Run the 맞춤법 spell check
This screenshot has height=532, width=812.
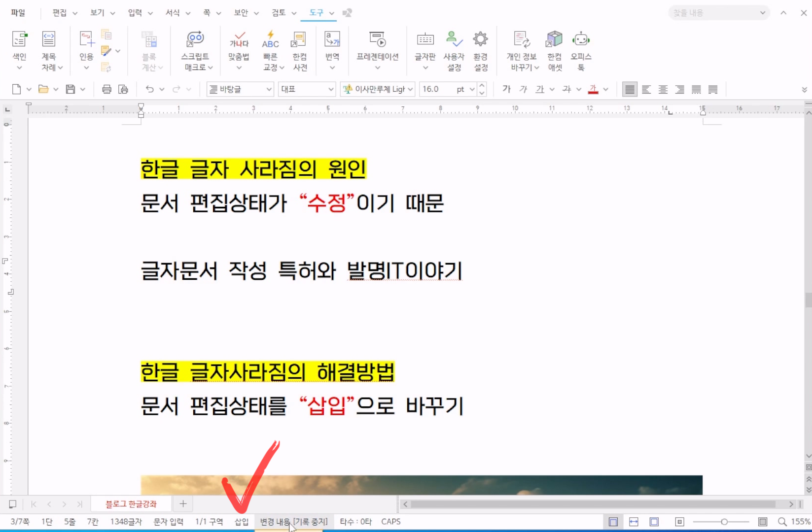(x=239, y=50)
